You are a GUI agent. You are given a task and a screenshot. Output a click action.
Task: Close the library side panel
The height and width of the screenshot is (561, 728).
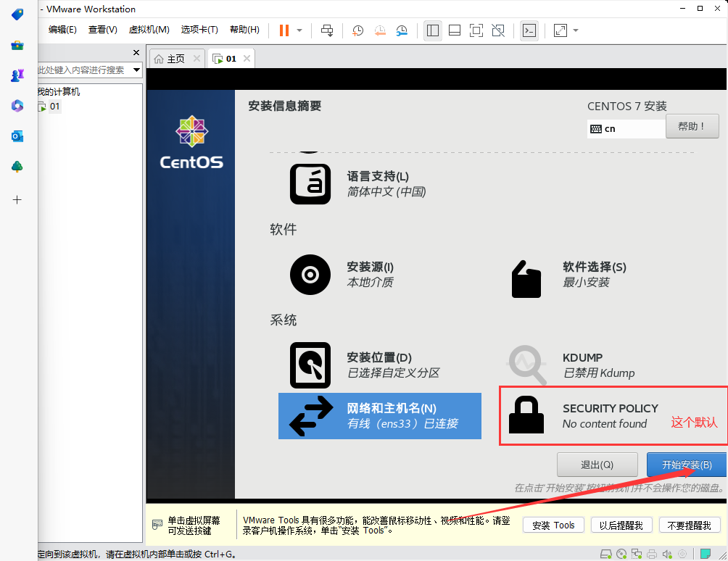[136, 52]
